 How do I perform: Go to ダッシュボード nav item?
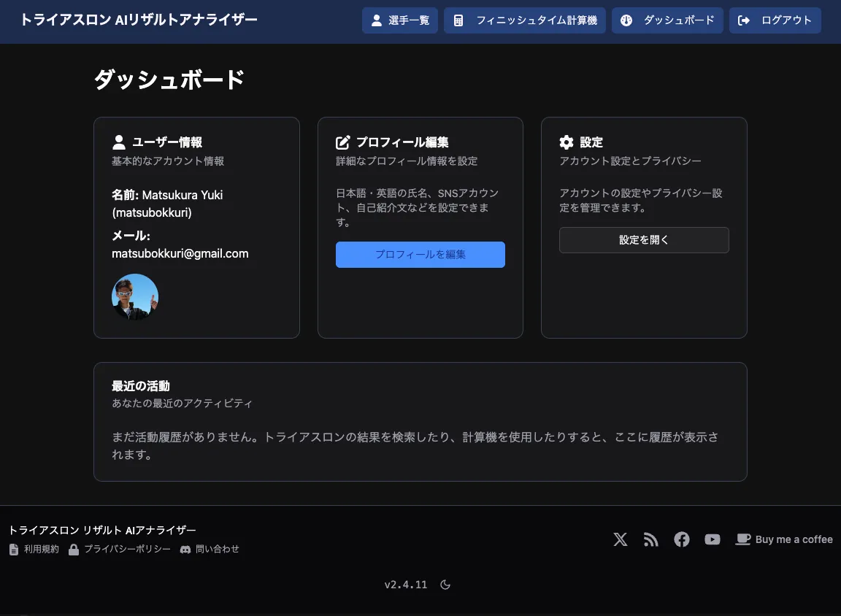coord(667,20)
